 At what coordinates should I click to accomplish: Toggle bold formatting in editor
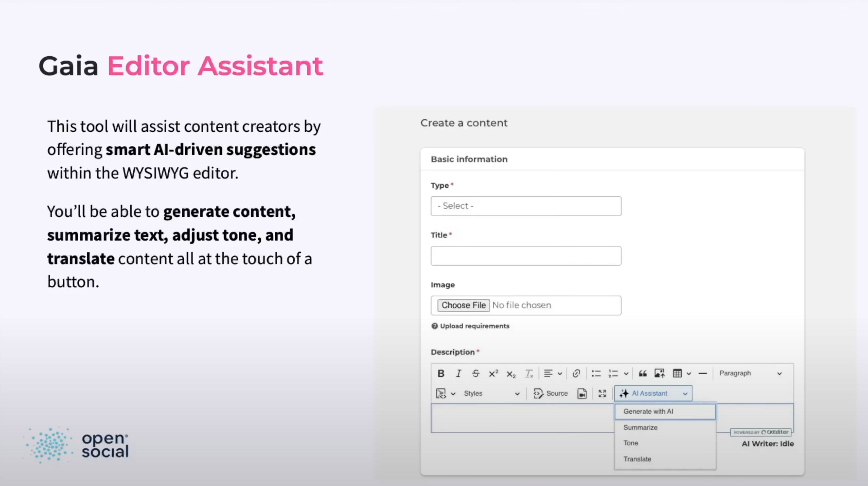tap(441, 373)
